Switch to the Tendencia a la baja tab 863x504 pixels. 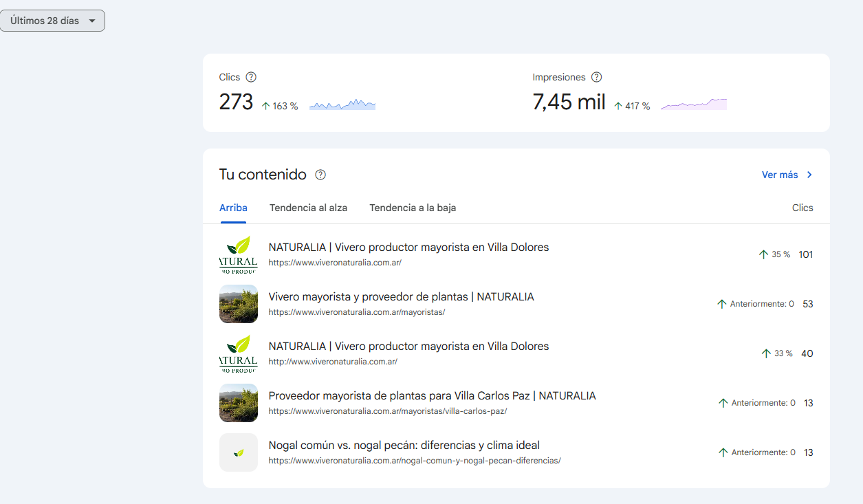[413, 208]
